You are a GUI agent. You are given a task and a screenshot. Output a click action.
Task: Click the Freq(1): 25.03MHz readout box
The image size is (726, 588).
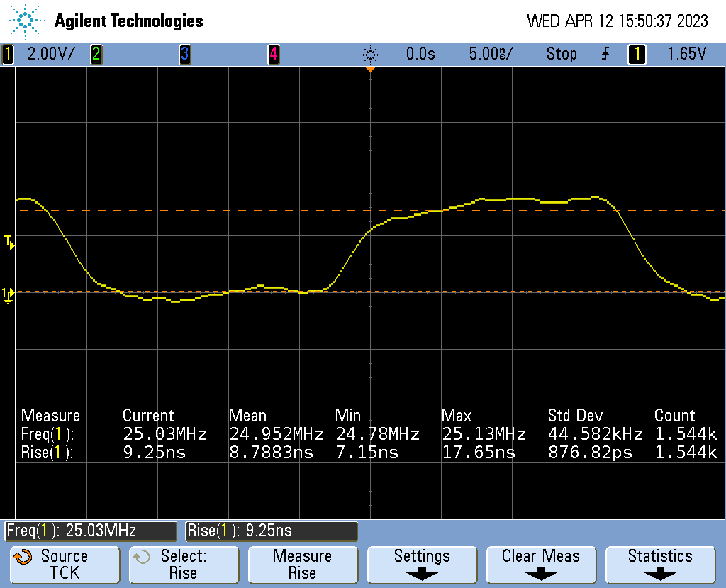[x=91, y=531]
